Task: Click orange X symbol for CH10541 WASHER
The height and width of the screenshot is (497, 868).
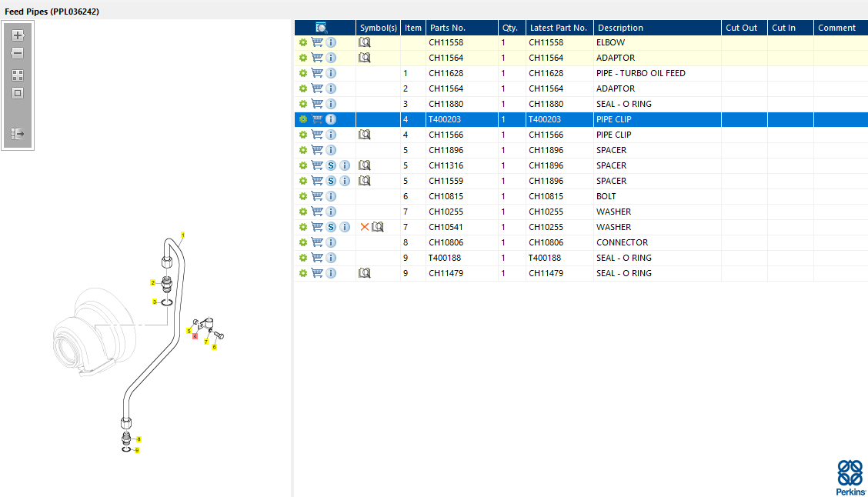Action: click(364, 227)
